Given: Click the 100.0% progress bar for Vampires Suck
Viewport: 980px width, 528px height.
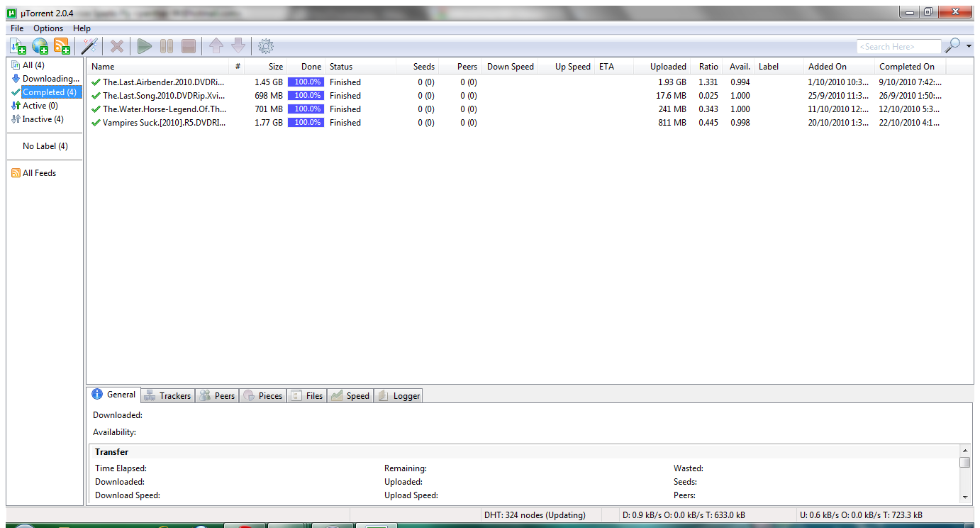Looking at the screenshot, I should pos(306,123).
